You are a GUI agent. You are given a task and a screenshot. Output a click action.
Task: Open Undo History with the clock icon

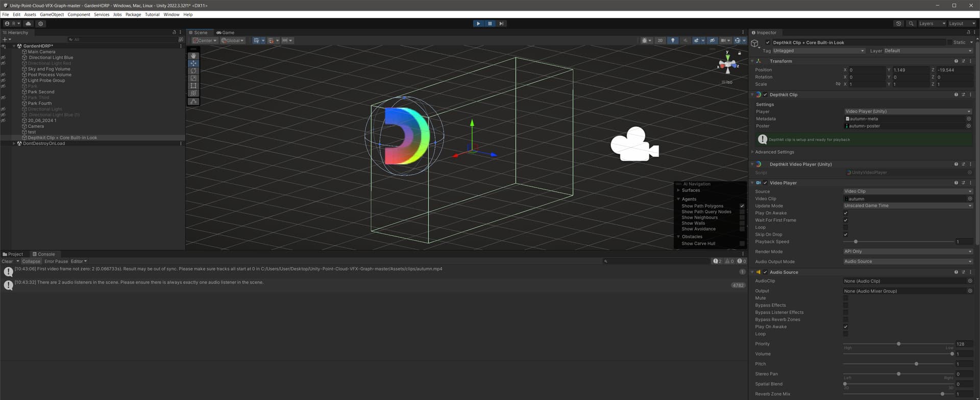tap(898, 23)
